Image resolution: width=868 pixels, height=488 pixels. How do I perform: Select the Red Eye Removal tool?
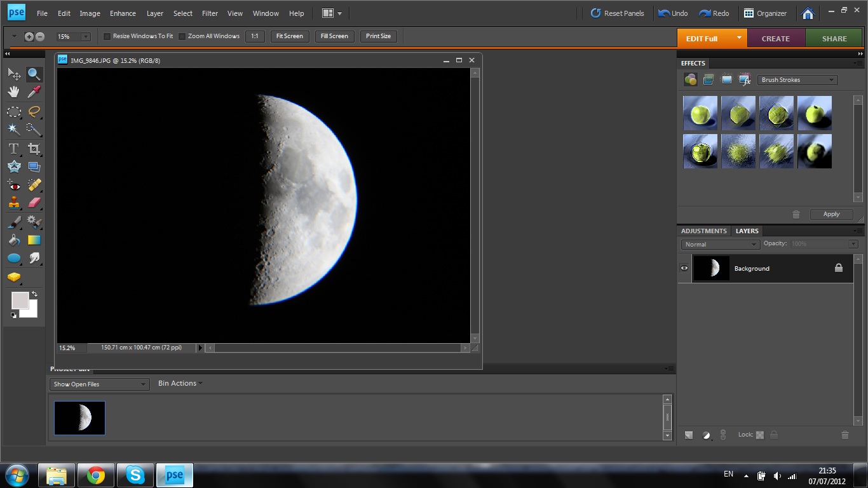pos(13,185)
